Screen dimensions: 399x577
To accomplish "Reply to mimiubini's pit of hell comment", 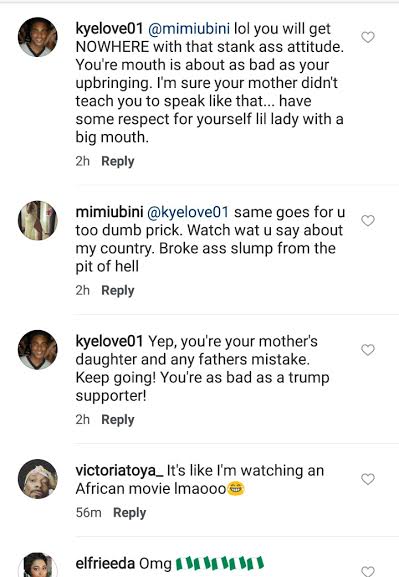I will (x=118, y=290).
